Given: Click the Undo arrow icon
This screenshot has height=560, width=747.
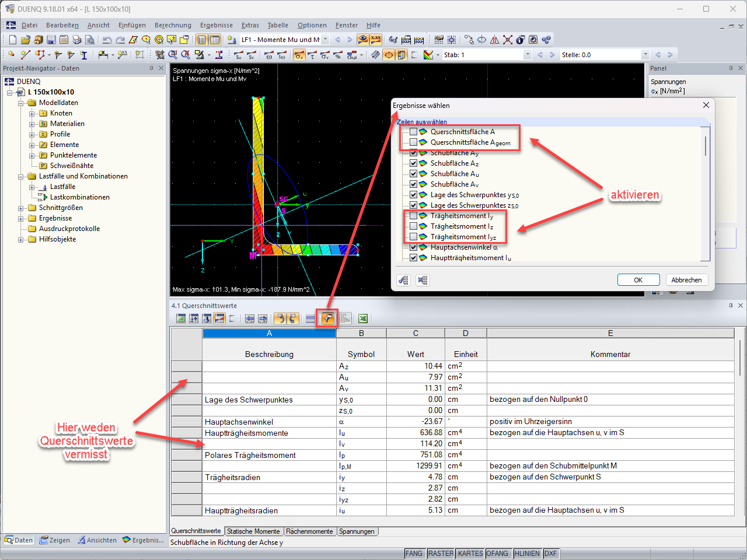Looking at the screenshot, I should [107, 39].
